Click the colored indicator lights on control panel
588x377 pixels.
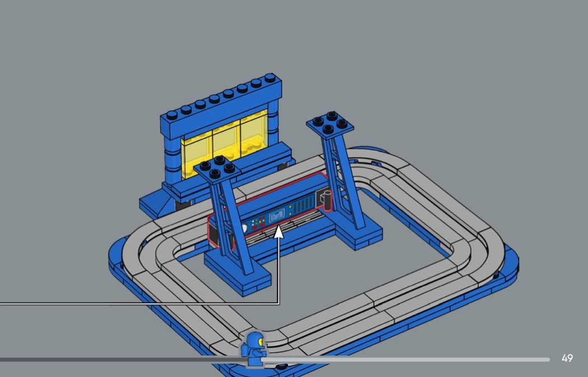[x=259, y=223]
